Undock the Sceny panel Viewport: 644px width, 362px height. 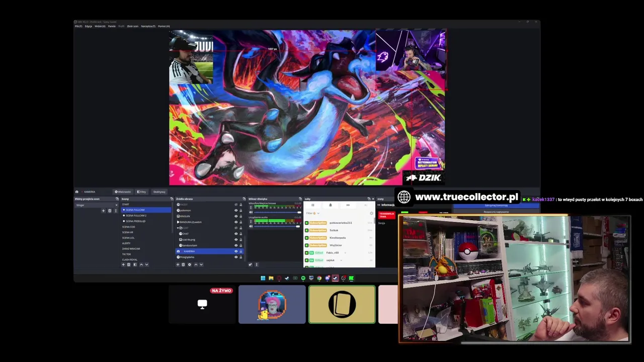(172, 199)
